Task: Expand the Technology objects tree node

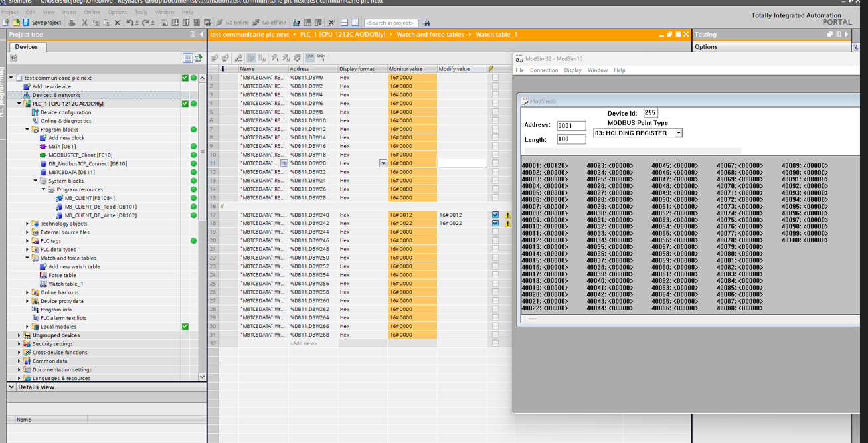Action: (27, 224)
